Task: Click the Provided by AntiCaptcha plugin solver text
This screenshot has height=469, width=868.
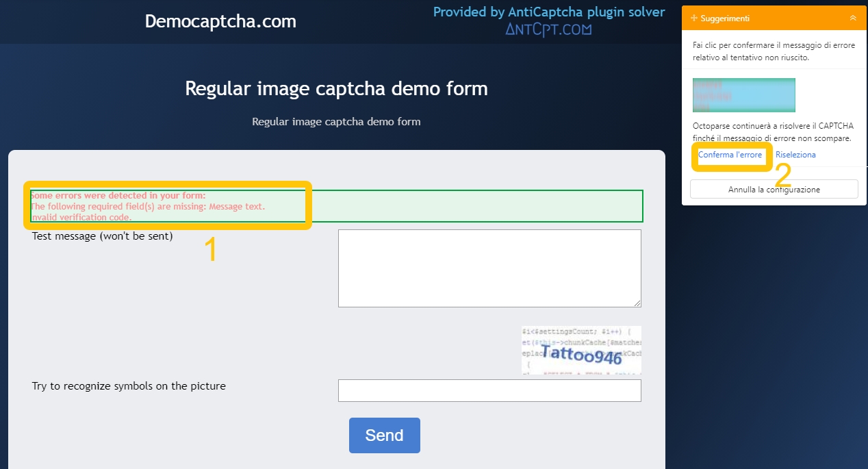Action: click(x=548, y=12)
